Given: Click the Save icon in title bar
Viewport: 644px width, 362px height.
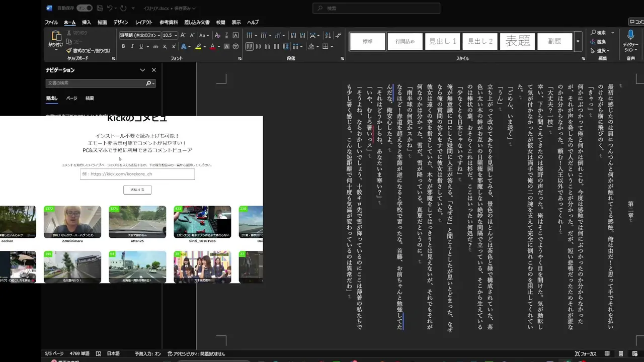Looking at the screenshot, I should tap(99, 8).
